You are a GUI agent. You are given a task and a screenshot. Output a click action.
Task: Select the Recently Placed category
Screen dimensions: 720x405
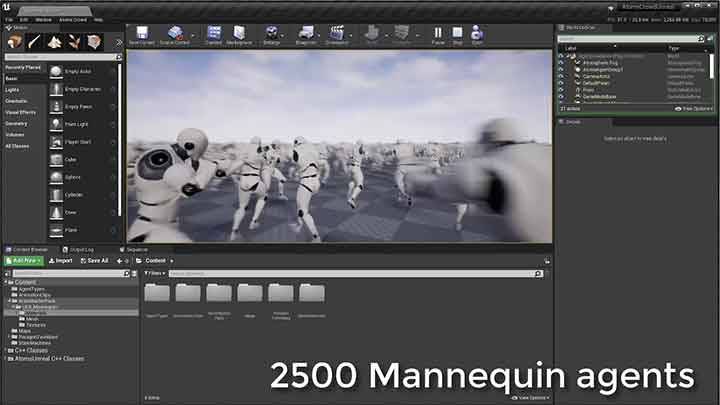coord(25,68)
